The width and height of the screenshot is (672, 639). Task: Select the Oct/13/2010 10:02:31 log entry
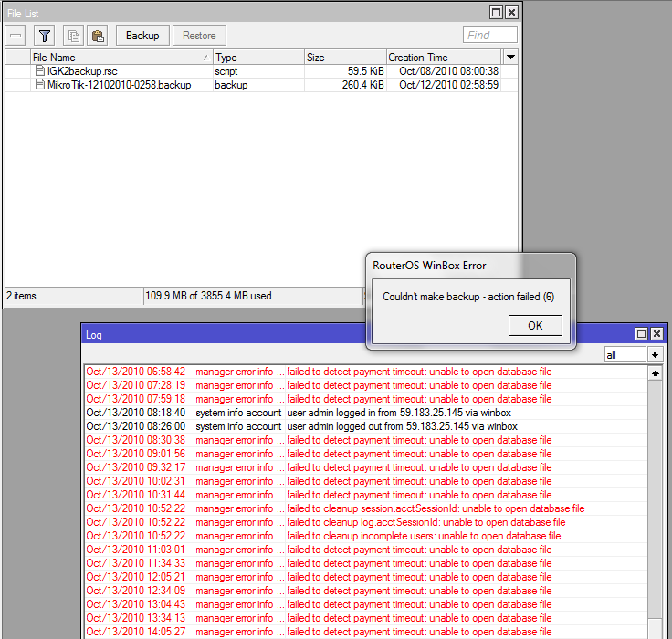365,481
